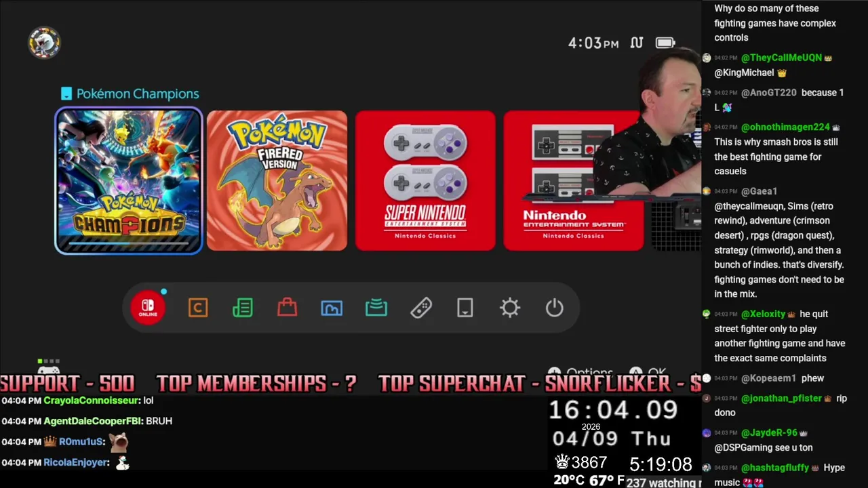Image resolution: width=868 pixels, height=488 pixels.
Task: Click the battery indicator icon
Action: 665,43
